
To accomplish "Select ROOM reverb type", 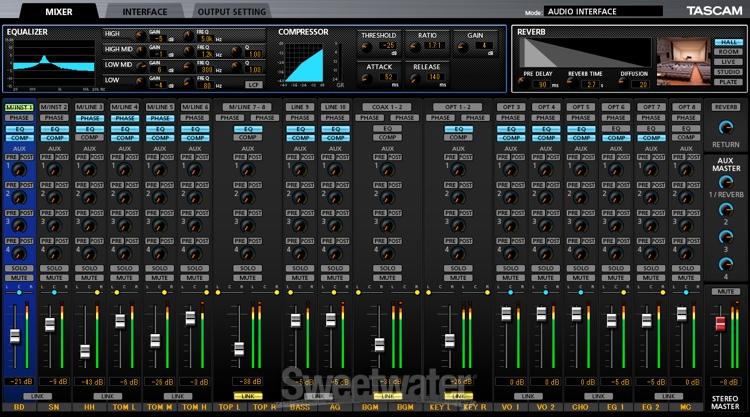I will coord(728,52).
